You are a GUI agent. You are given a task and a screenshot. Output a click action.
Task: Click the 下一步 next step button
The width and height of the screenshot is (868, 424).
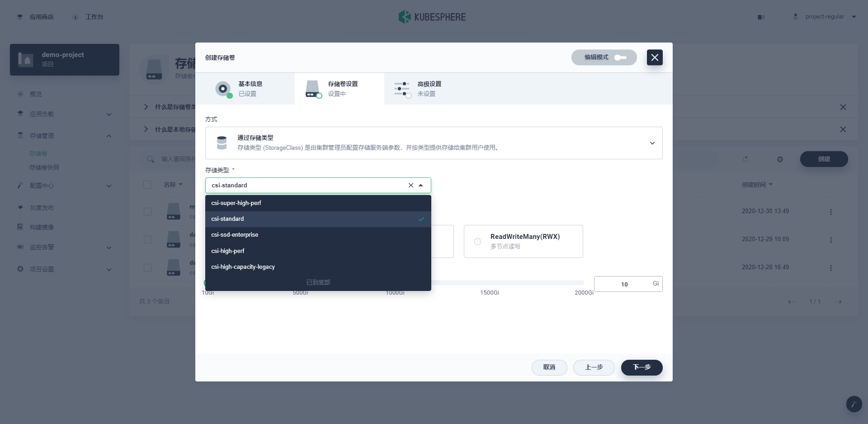click(x=642, y=367)
